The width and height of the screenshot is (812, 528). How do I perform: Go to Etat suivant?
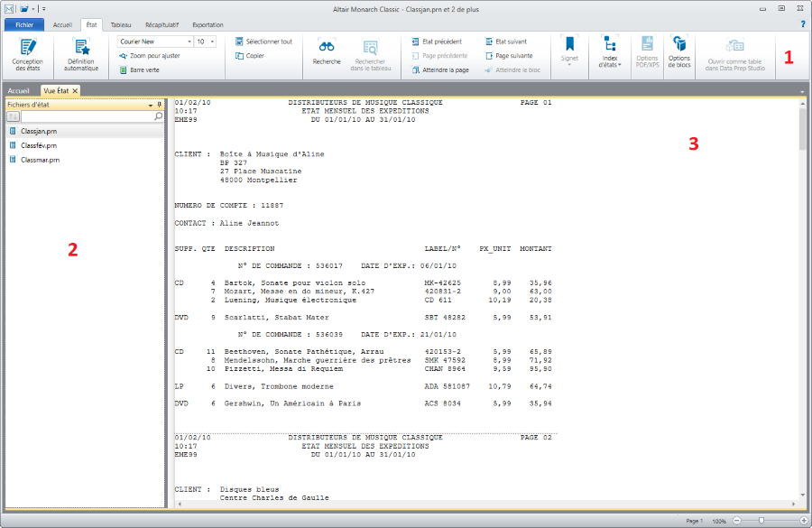click(507, 42)
